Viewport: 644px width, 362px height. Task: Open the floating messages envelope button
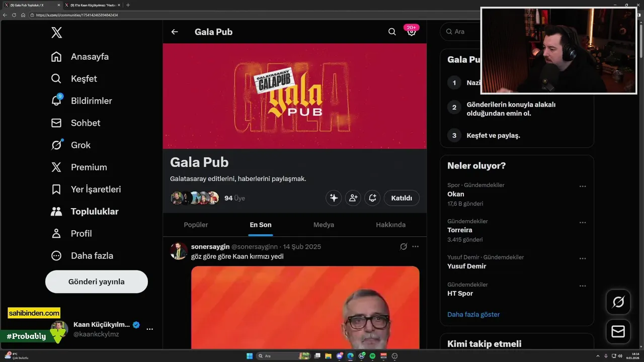pos(618,332)
